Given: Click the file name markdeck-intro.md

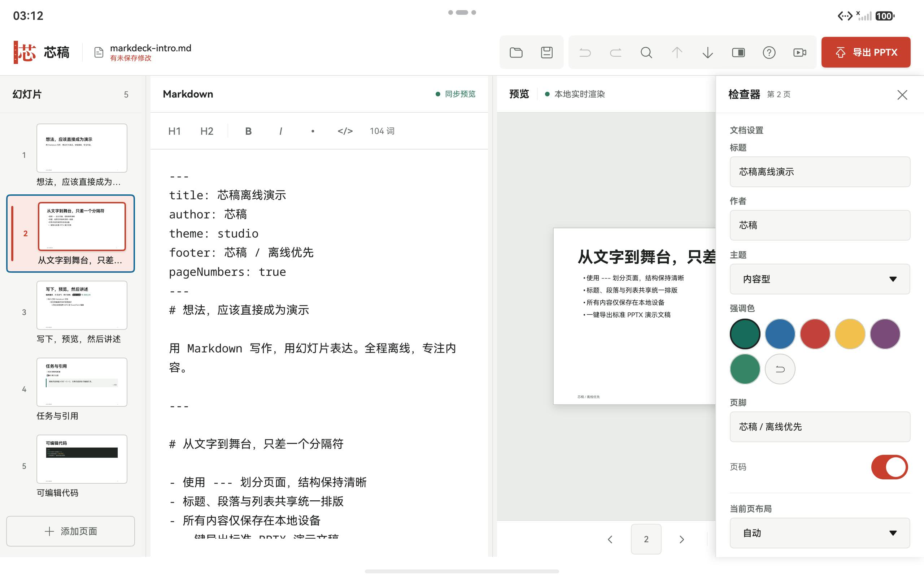Looking at the screenshot, I should click(151, 48).
